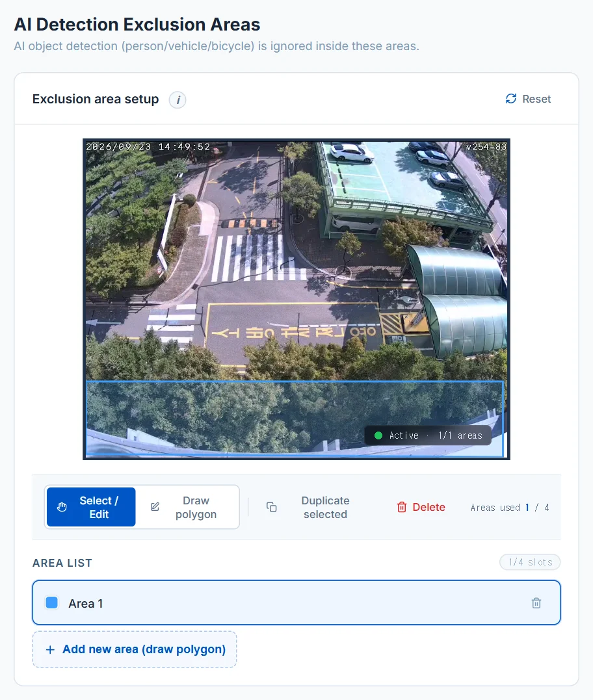Select the Area 1 row in the list
593x700 pixels.
(x=296, y=603)
